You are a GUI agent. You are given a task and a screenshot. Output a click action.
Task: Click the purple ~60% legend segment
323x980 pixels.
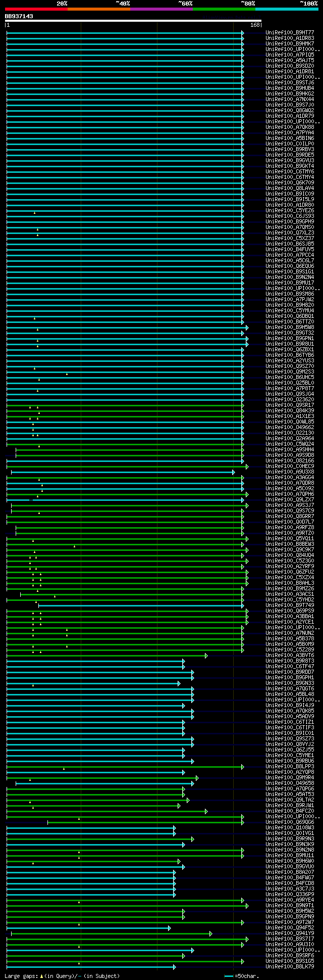point(161,9)
